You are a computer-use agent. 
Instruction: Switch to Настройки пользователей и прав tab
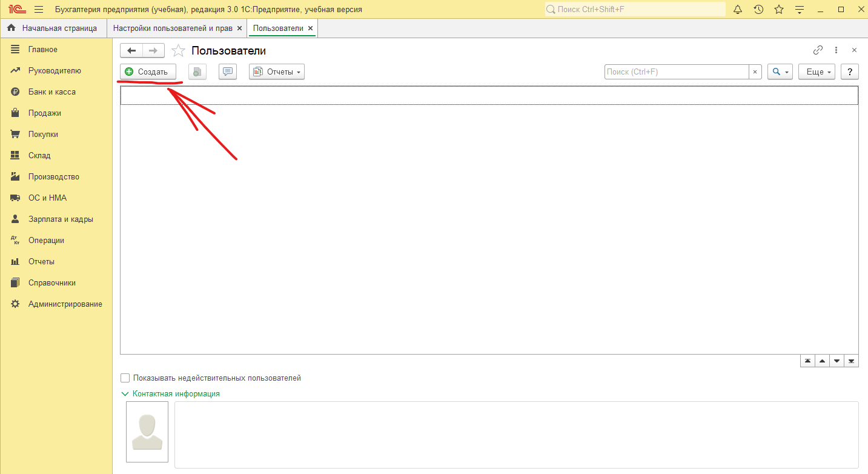[173, 28]
